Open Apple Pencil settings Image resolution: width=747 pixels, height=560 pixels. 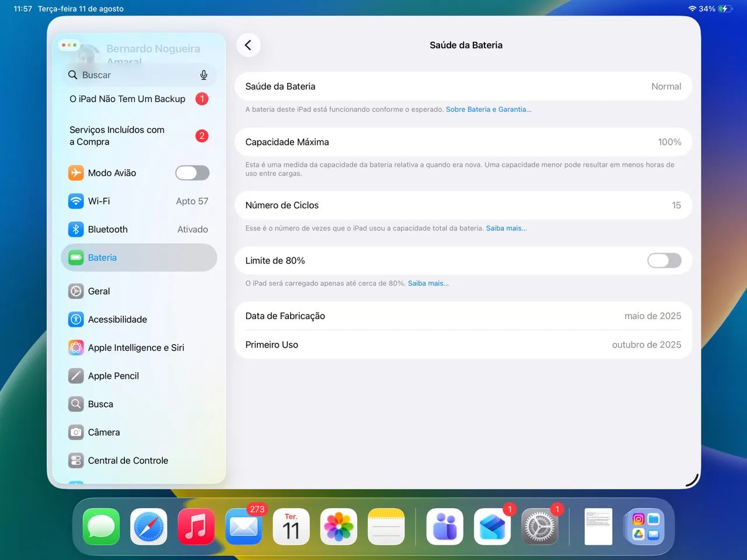(139, 376)
